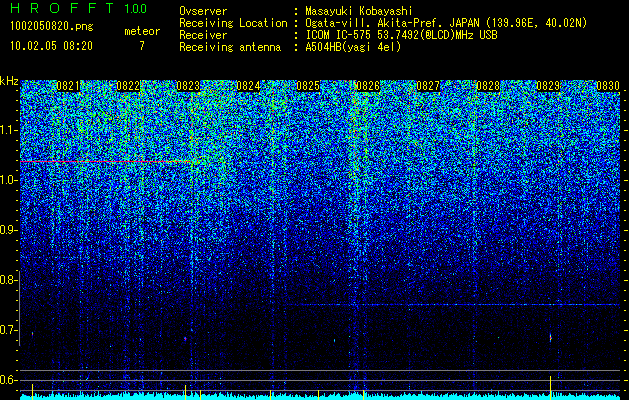
Task: Click the Ovserver field label
Action: click(203, 11)
